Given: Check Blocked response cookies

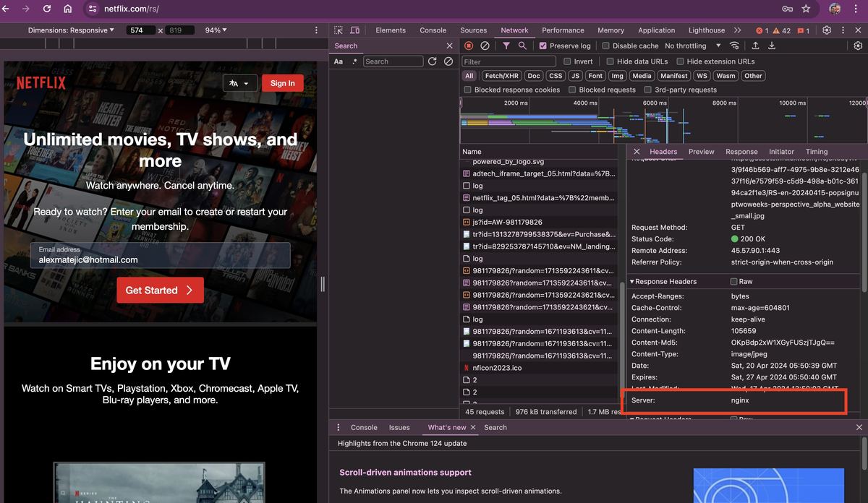Looking at the screenshot, I should [467, 90].
